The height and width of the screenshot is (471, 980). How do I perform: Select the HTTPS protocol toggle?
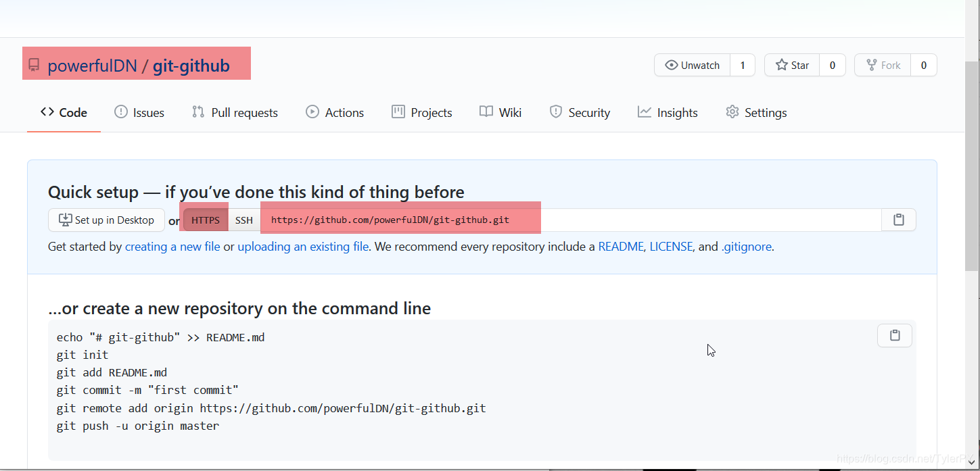coord(206,220)
